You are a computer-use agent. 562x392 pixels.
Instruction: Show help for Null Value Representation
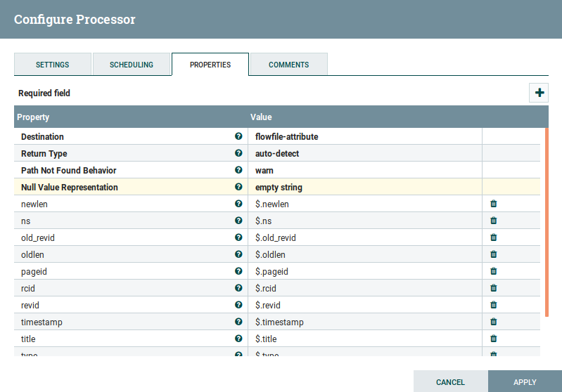[238, 187]
